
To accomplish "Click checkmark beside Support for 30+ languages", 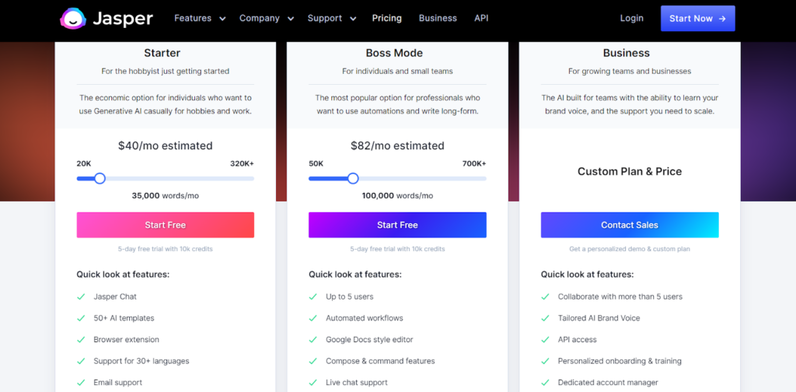I will click(x=81, y=361).
